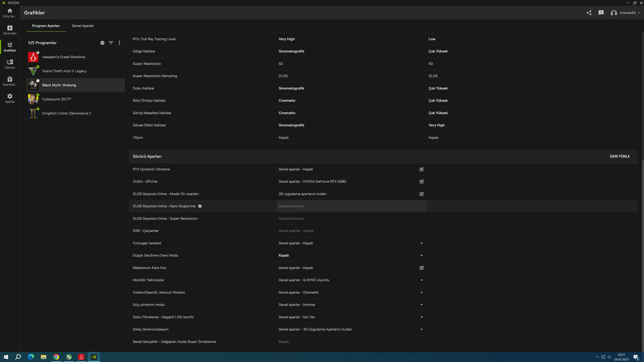Select the Assassin's Creed Shadows game thumbnail

(33, 57)
